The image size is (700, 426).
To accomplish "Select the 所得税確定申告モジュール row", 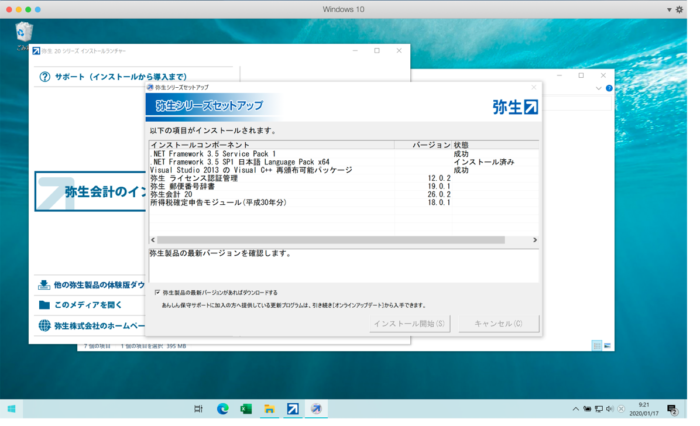I will pos(344,202).
